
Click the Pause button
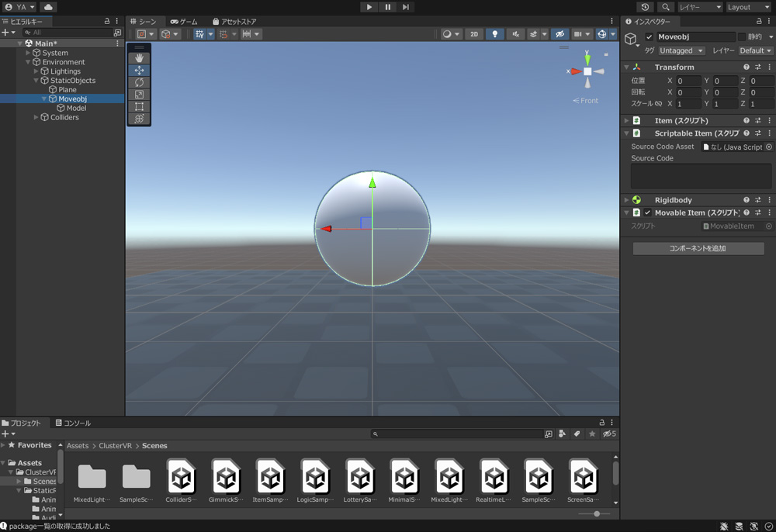(x=387, y=7)
